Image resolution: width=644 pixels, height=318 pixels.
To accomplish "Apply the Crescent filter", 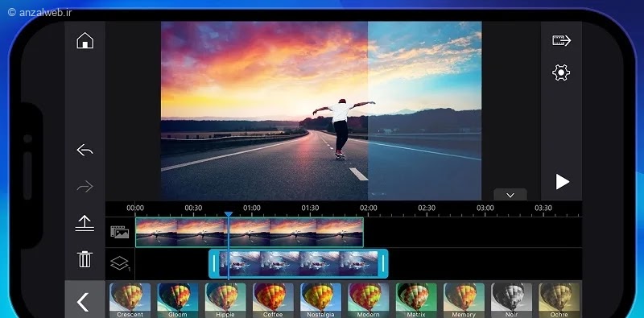I will (x=130, y=300).
